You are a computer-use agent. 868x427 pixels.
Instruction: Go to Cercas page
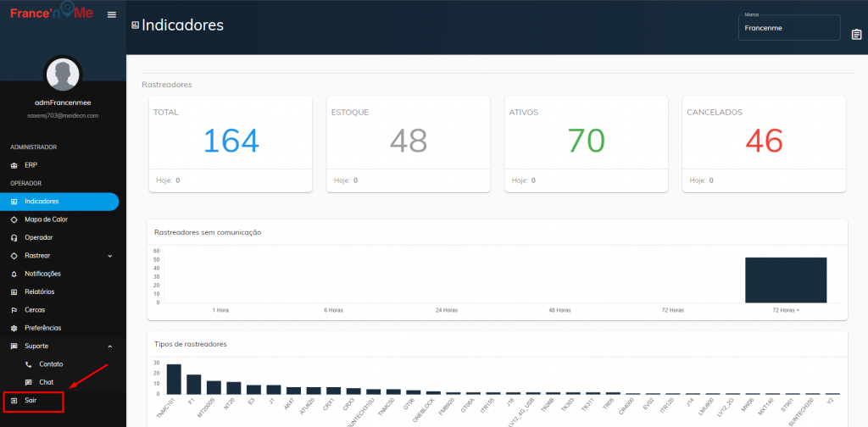59,310
